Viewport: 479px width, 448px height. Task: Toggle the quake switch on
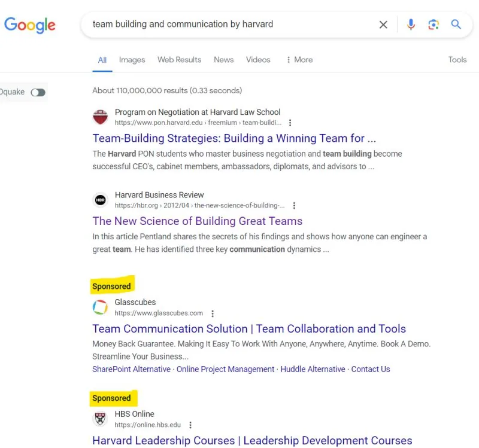pyautogui.click(x=38, y=93)
